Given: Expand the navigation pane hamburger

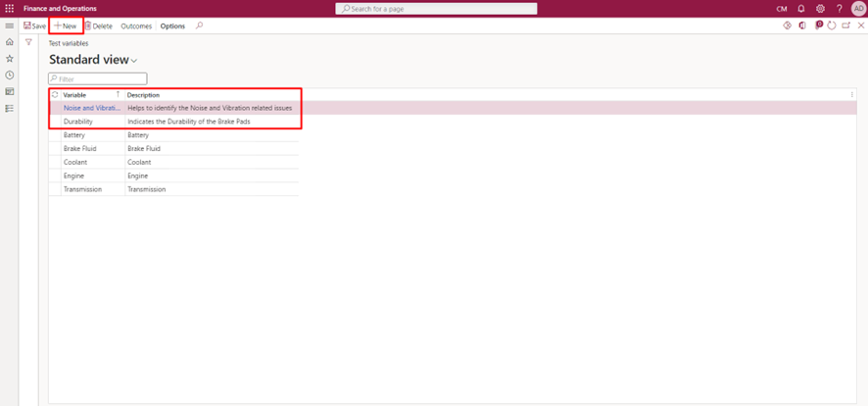Looking at the screenshot, I should [x=10, y=26].
